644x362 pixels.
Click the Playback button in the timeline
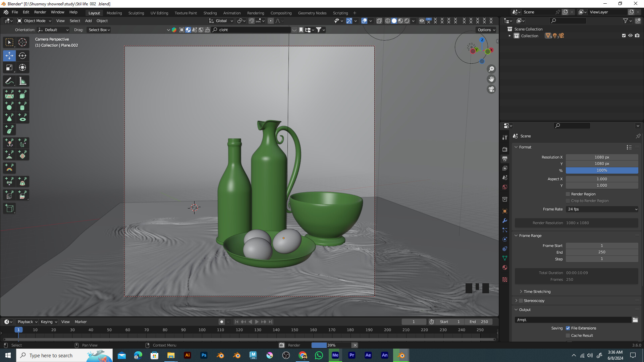pos(25,321)
